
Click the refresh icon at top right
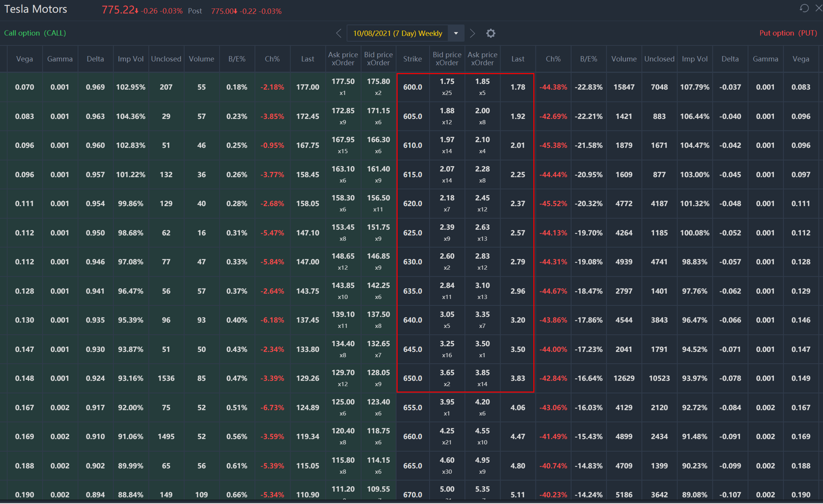(804, 8)
